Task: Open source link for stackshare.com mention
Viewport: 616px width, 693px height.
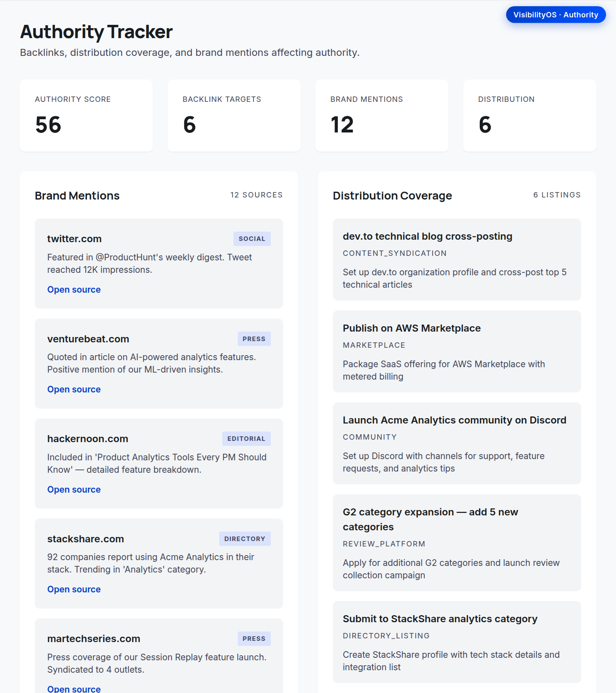Action: 74,590
